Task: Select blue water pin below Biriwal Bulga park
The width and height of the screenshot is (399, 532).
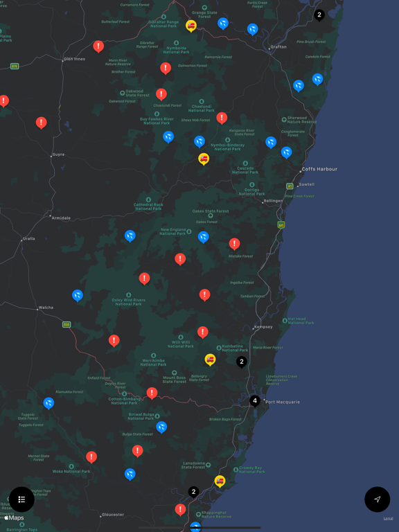Action: point(161,427)
